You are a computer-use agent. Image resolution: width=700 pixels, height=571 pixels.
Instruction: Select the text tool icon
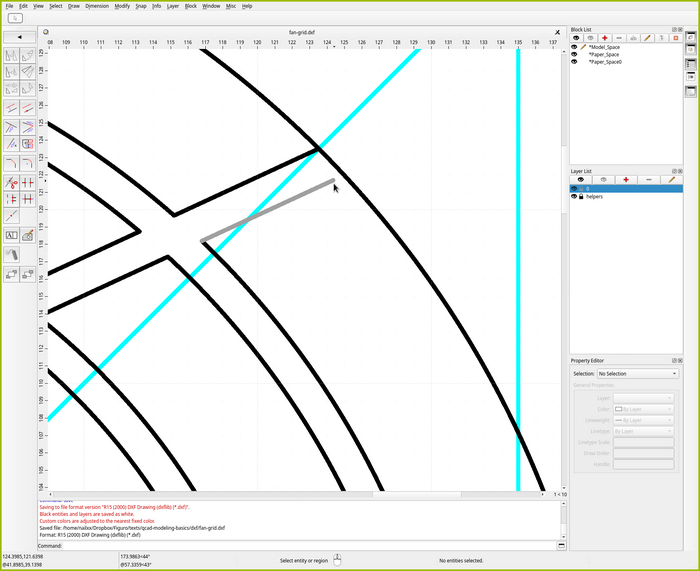point(11,235)
